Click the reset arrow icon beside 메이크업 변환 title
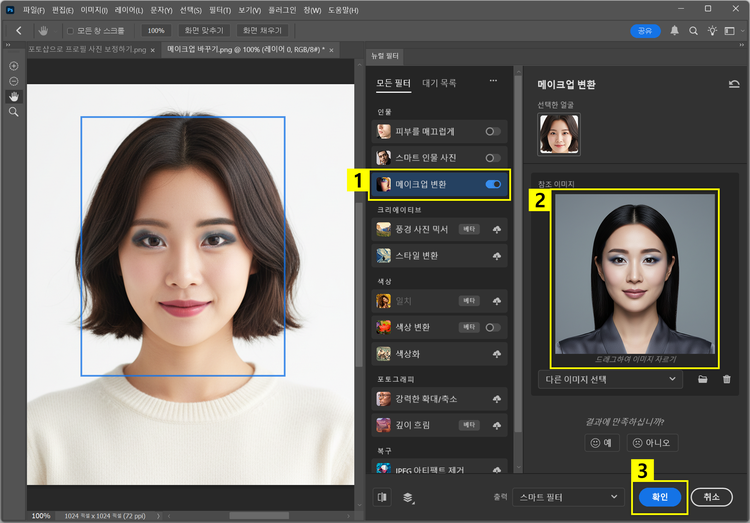750x523 pixels. click(x=734, y=85)
